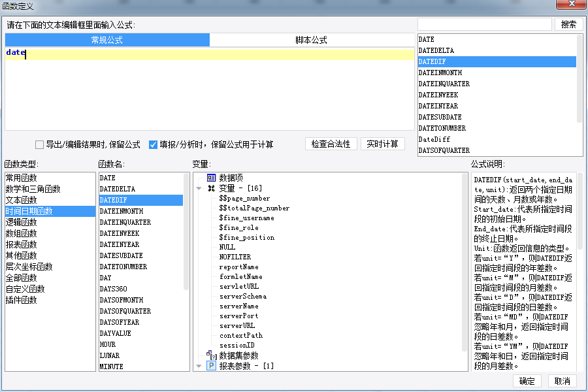Pick DAYSOFQUARTER in the search results list
The height and width of the screenshot is (392, 588).
[x=497, y=150]
